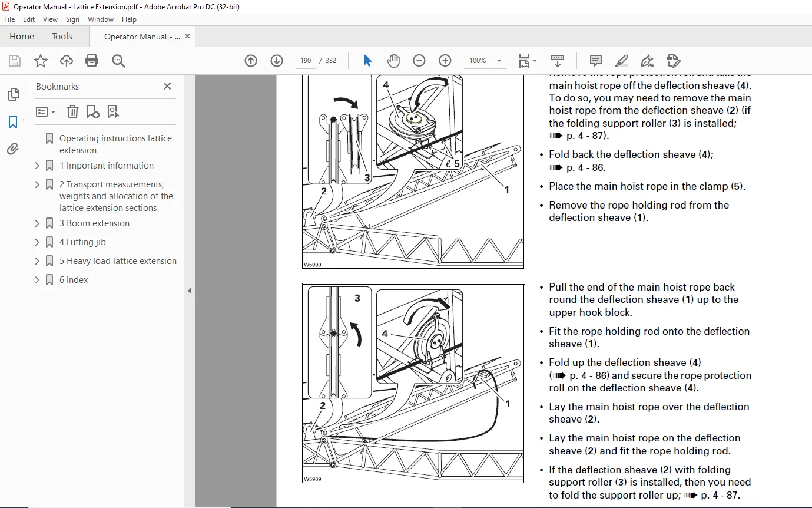This screenshot has width=812, height=508.
Task: Go to previous page arrow
Action: pos(251,61)
